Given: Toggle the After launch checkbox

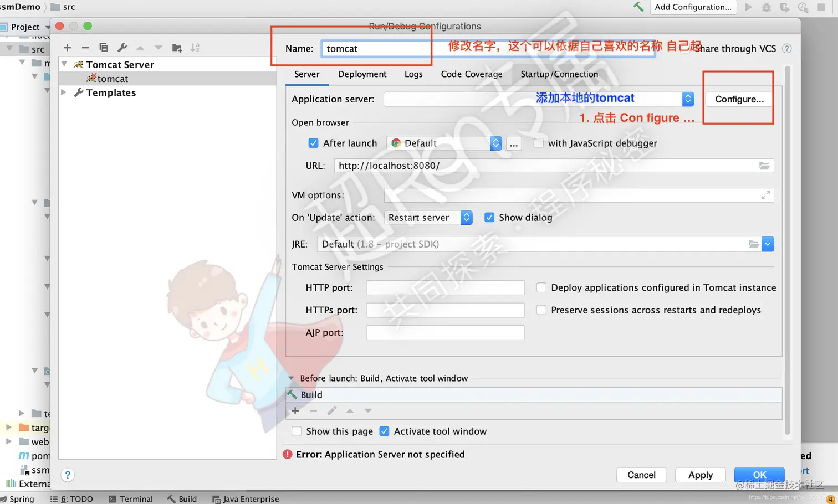Looking at the screenshot, I should pyautogui.click(x=313, y=143).
